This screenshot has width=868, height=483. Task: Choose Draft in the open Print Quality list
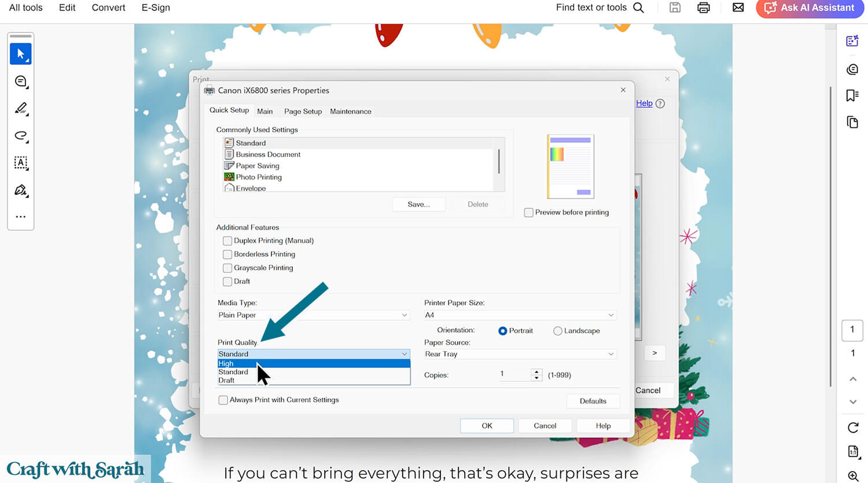314,380
